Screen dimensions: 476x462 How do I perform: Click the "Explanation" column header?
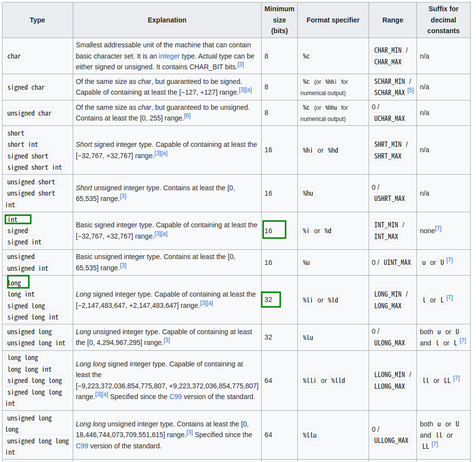click(x=167, y=20)
